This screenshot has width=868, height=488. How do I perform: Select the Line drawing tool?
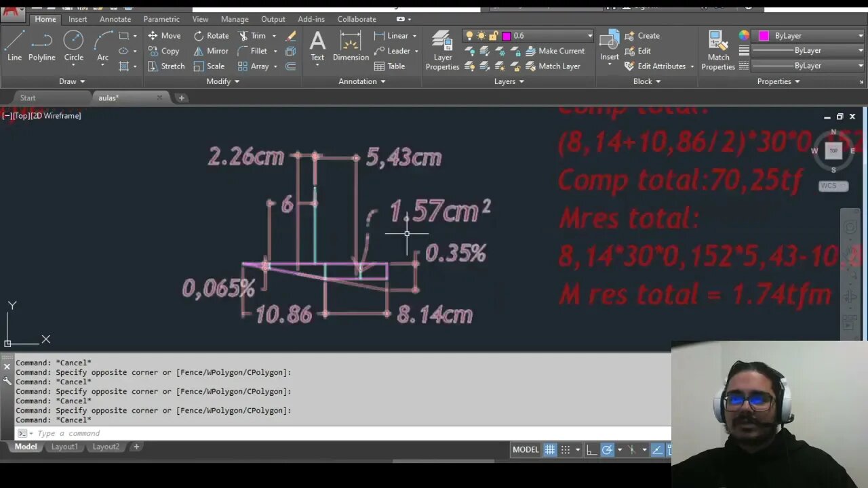[x=14, y=46]
